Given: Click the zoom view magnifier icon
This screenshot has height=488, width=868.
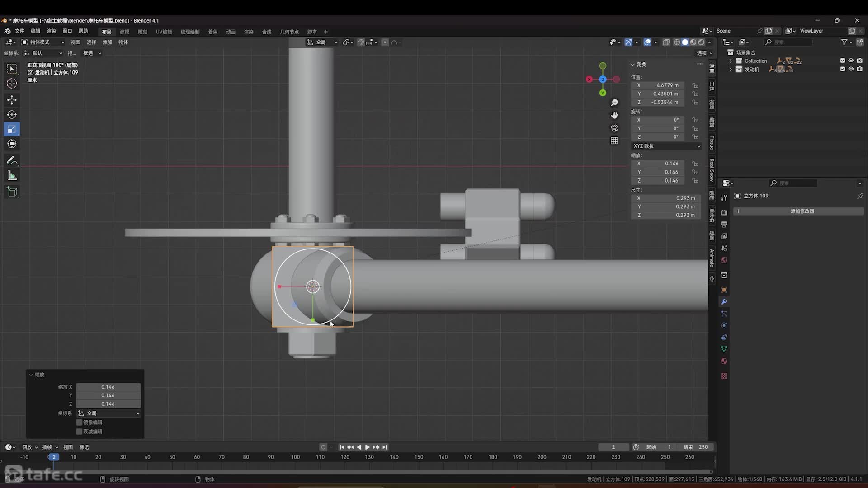Looking at the screenshot, I should click(x=614, y=103).
